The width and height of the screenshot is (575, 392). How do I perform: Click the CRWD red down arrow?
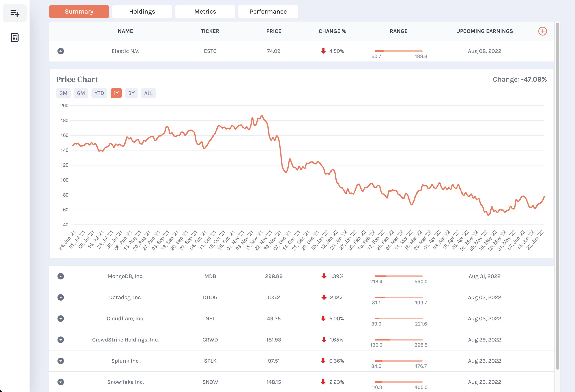point(324,340)
